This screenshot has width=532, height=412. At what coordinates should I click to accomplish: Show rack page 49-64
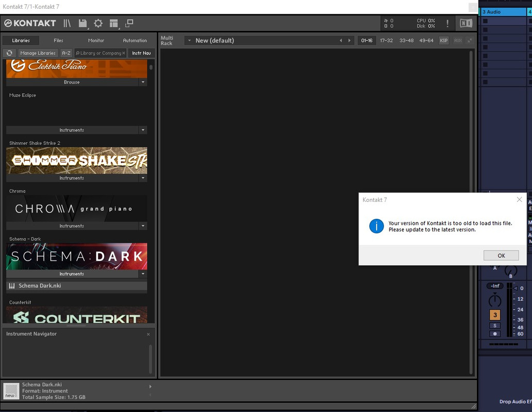pos(426,40)
